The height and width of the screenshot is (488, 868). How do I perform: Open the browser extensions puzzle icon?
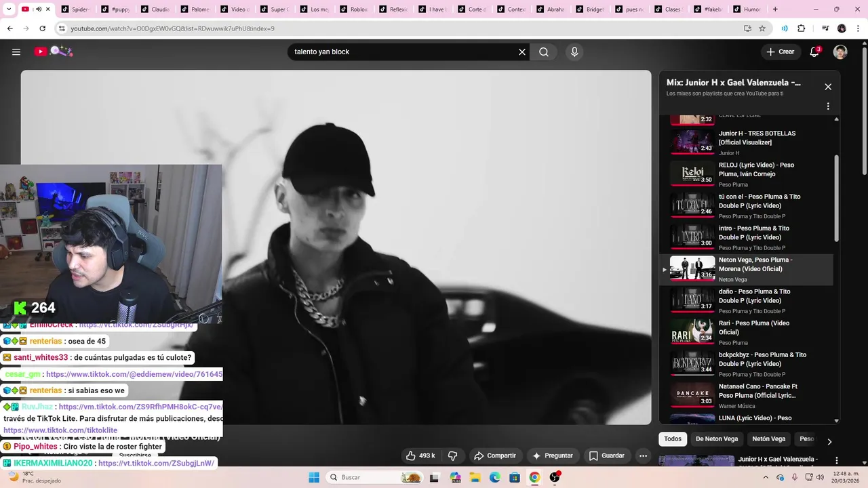point(802,28)
